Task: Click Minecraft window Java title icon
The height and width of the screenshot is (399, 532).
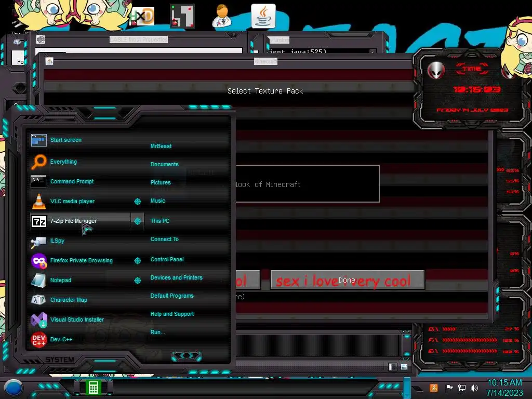Action: pos(49,61)
